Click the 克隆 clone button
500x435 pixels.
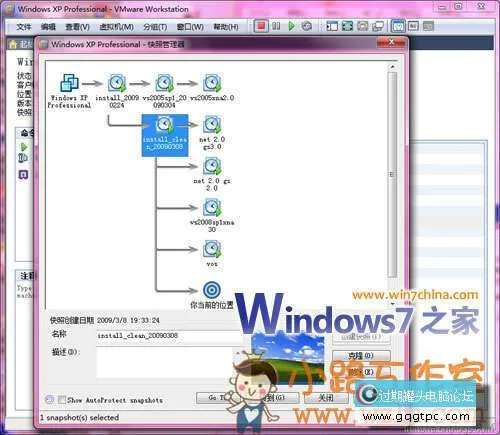point(361,355)
